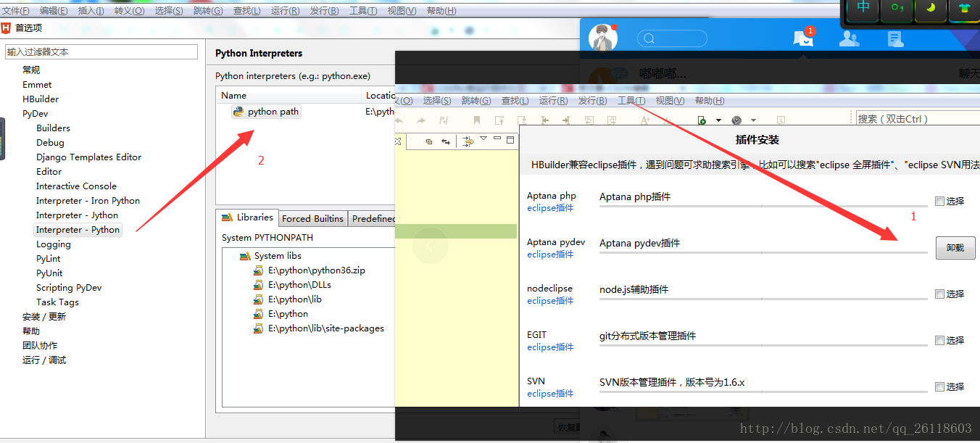Open 视图(V) menu in plugin window menu bar
This screenshot has width=980, height=443.
click(670, 101)
